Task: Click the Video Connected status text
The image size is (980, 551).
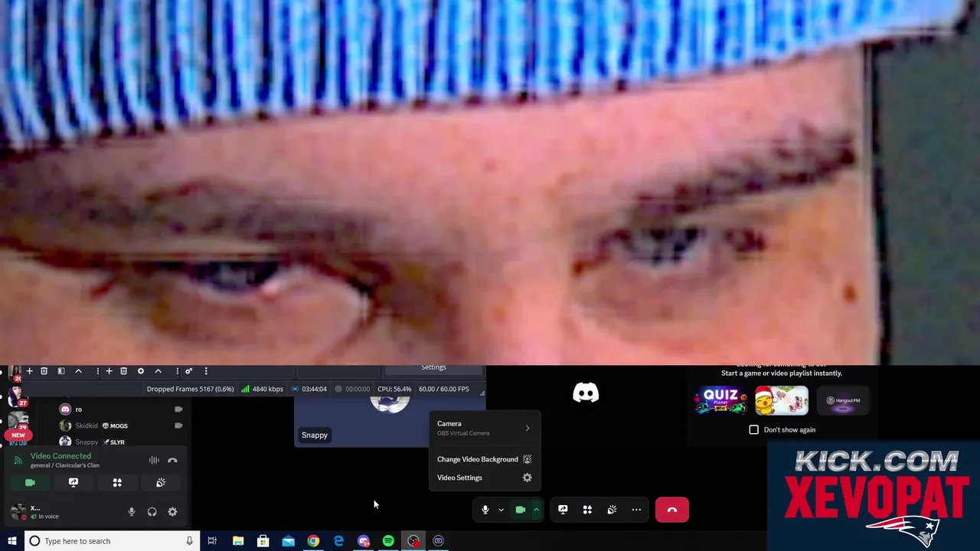Action: tap(60, 456)
